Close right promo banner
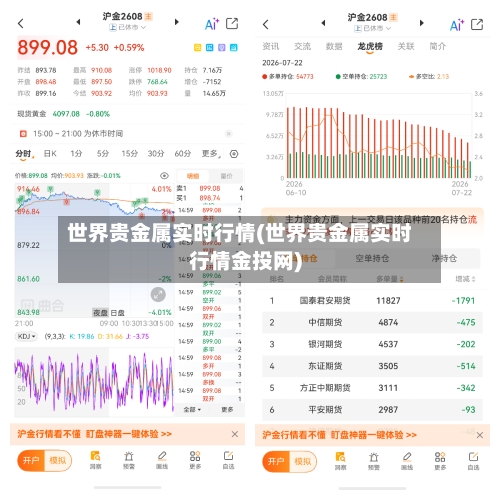 coord(480,435)
